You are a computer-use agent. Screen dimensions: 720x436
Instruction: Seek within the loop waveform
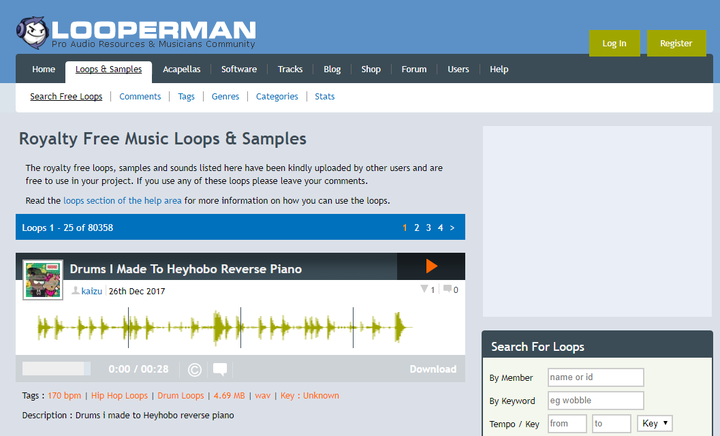point(225,327)
